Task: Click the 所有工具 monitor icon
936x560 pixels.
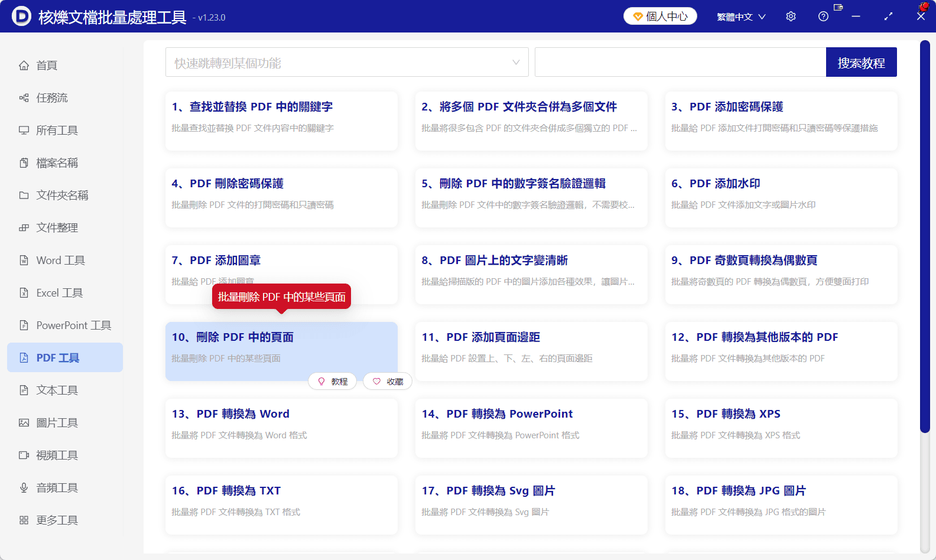Action: (x=24, y=131)
